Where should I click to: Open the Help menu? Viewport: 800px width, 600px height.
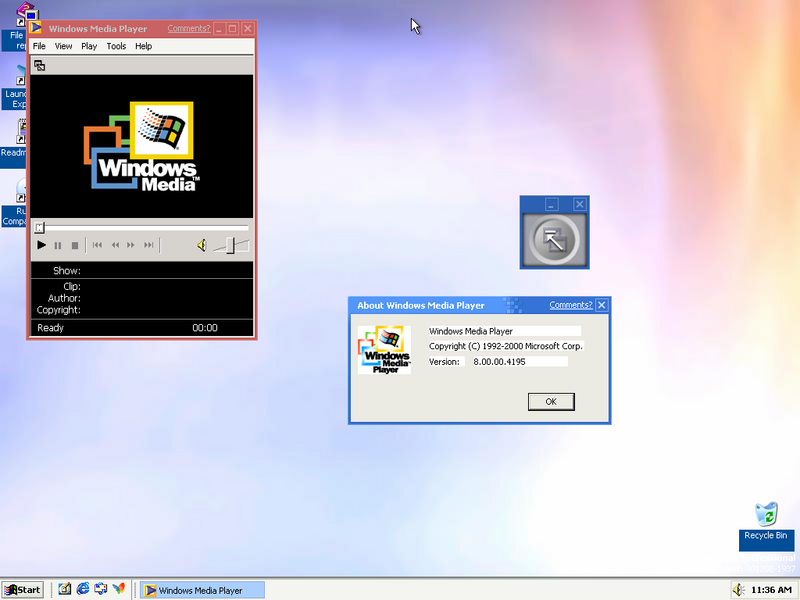click(143, 46)
